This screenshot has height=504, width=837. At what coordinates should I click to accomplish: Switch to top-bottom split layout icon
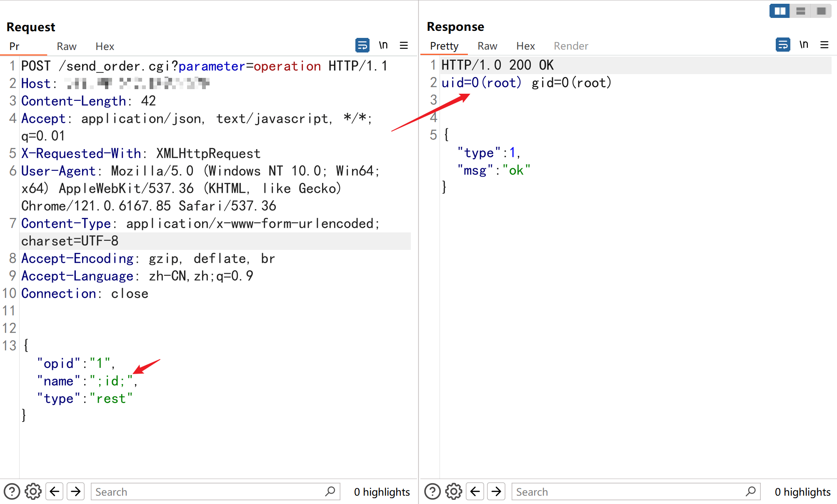pos(800,11)
